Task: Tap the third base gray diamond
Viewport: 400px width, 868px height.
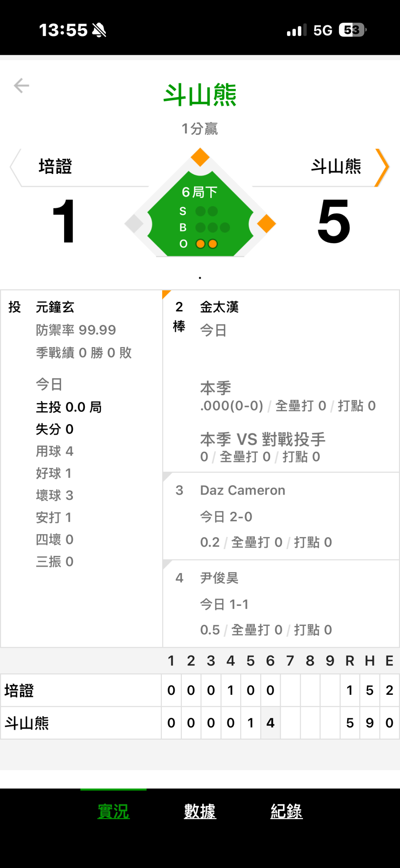Action: 134,224
